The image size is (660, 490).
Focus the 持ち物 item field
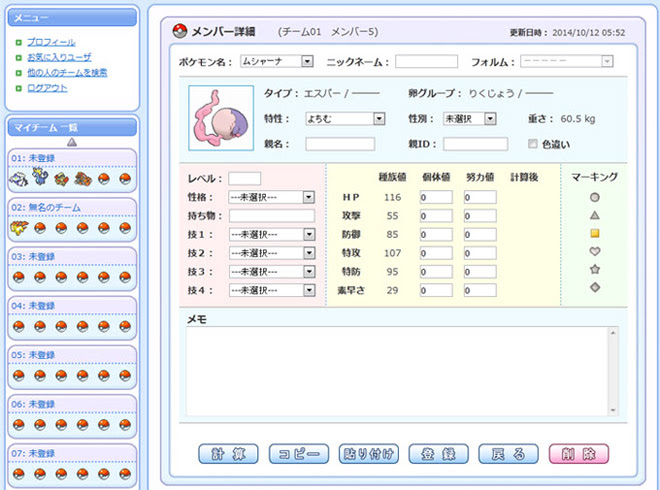(271, 216)
